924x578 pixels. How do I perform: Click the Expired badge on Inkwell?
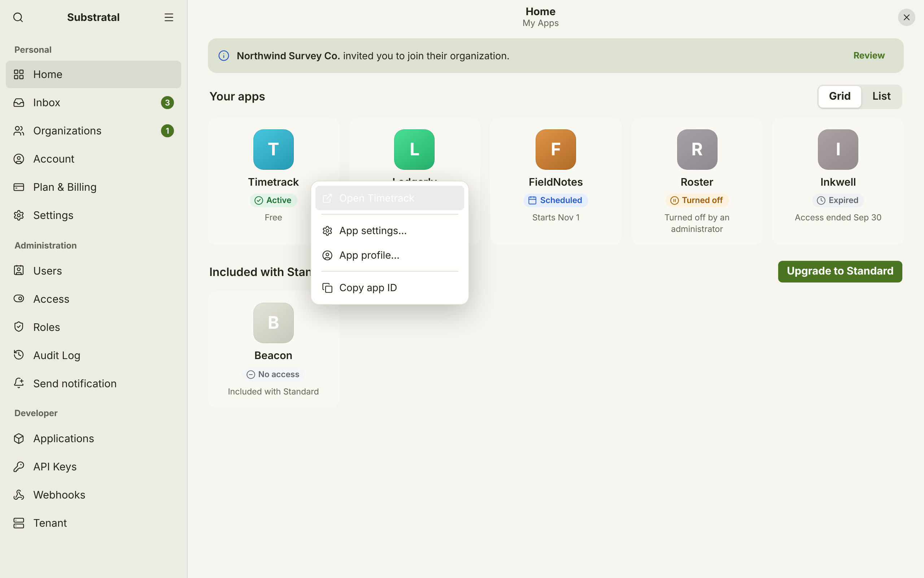[x=838, y=200]
